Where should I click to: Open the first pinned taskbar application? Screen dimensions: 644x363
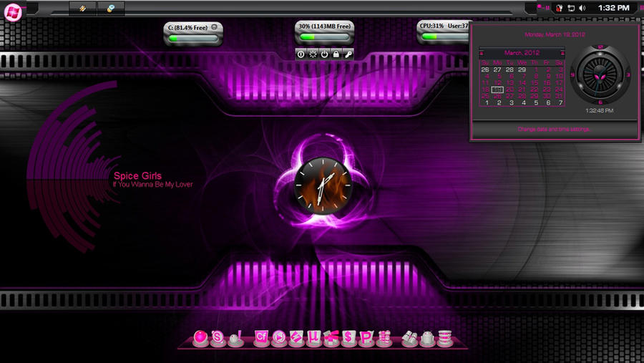82,8
